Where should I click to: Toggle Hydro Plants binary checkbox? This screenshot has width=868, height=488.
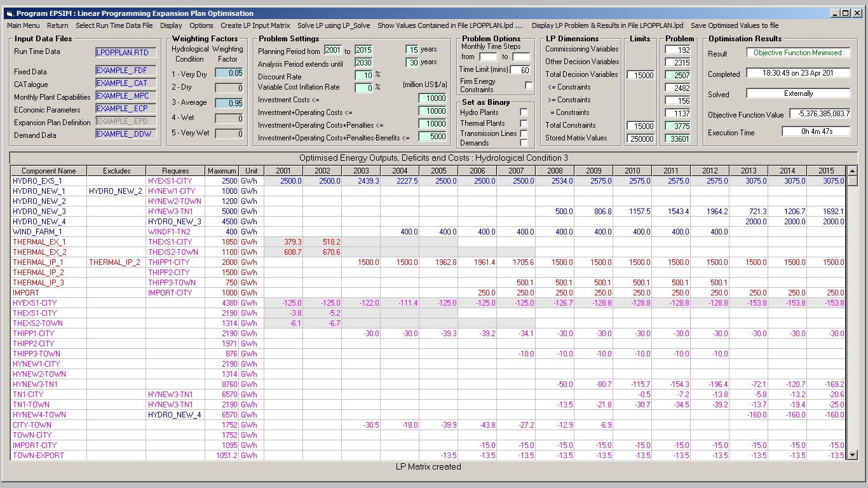[x=524, y=112]
